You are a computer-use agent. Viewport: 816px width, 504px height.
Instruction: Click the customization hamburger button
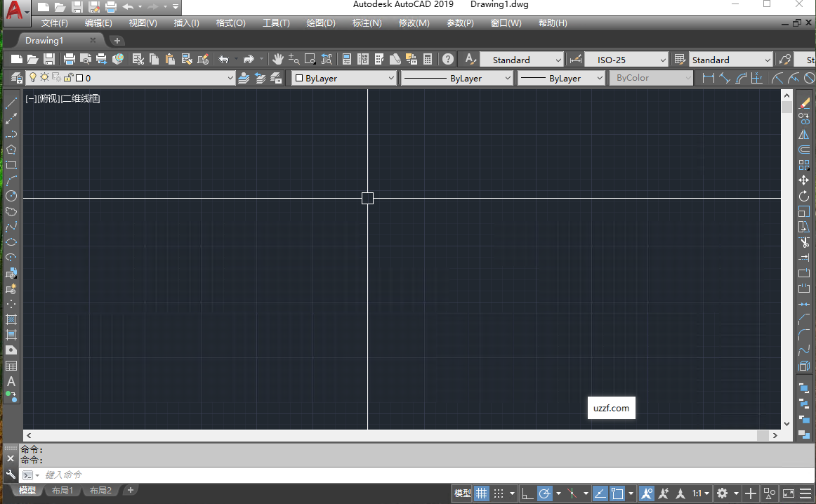point(805,493)
